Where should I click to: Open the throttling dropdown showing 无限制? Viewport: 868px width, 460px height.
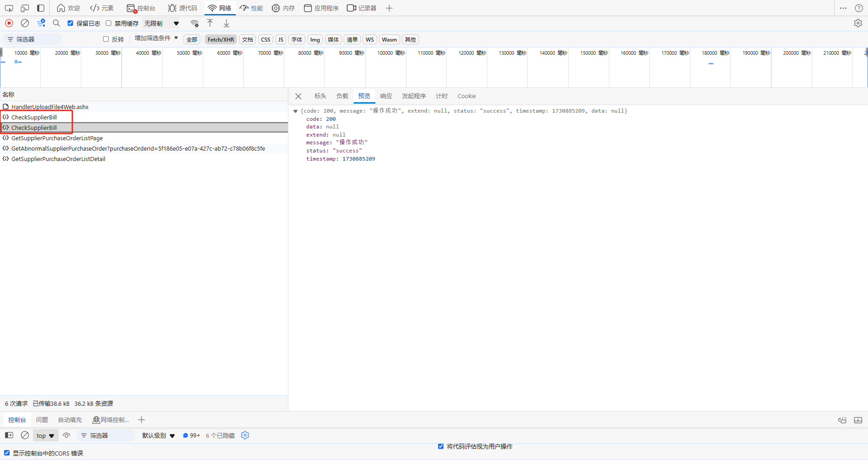point(161,24)
